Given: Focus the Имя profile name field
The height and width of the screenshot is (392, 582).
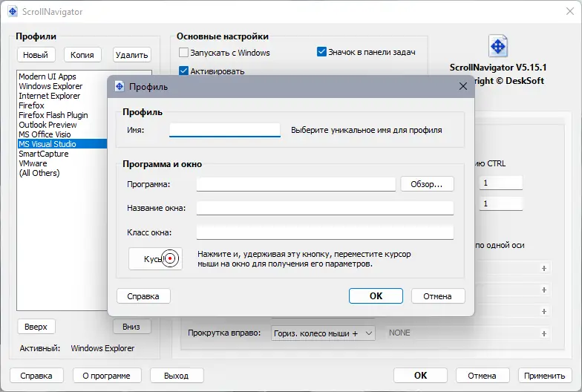Looking at the screenshot, I should coord(224,130).
